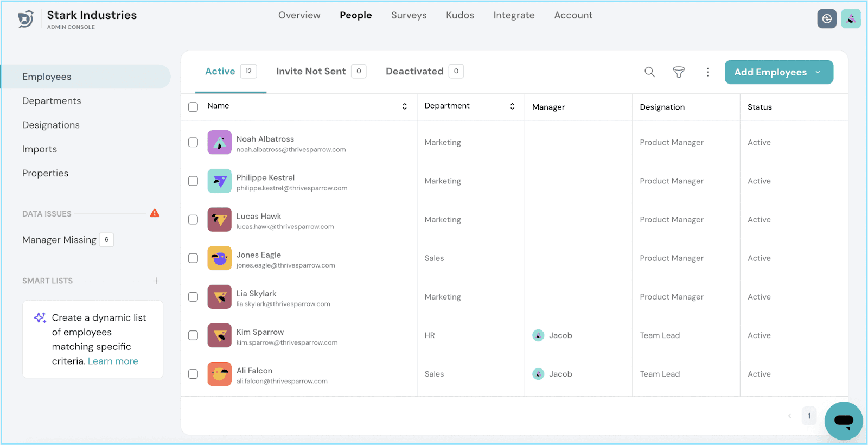The height and width of the screenshot is (445, 868).
Task: Click the search magnifier icon
Action: pyautogui.click(x=649, y=72)
